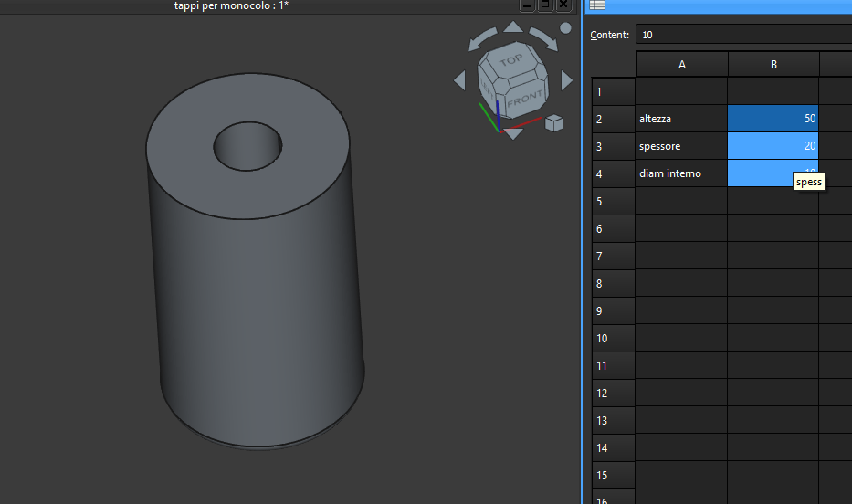Select column A by its header
Viewport: 852px width, 504px height.
click(x=681, y=64)
